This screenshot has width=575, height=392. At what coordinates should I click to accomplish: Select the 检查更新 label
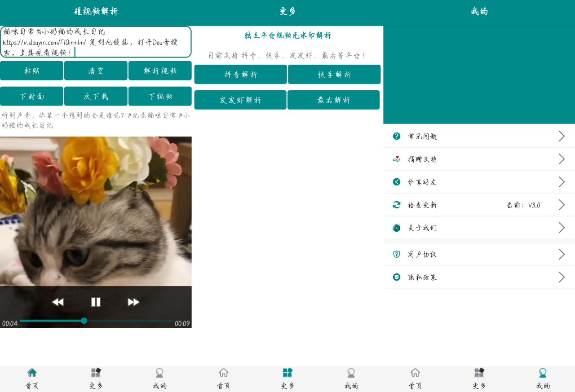click(422, 205)
